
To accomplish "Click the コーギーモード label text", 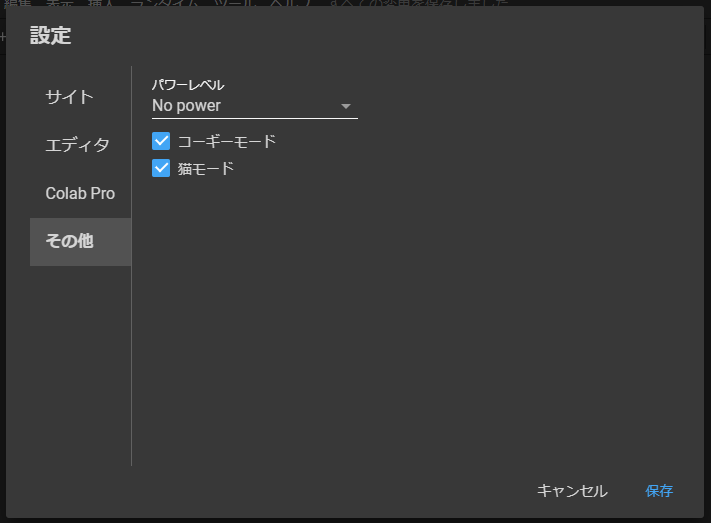I will coord(227,142).
